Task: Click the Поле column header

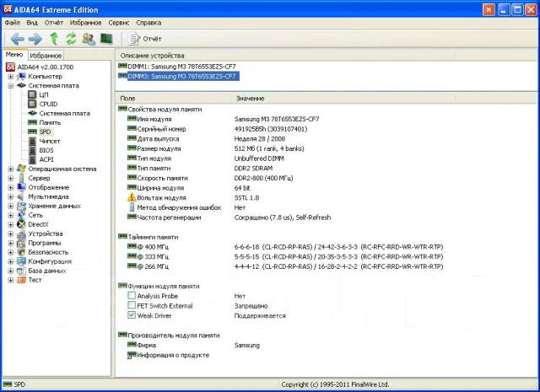Action: pos(173,99)
